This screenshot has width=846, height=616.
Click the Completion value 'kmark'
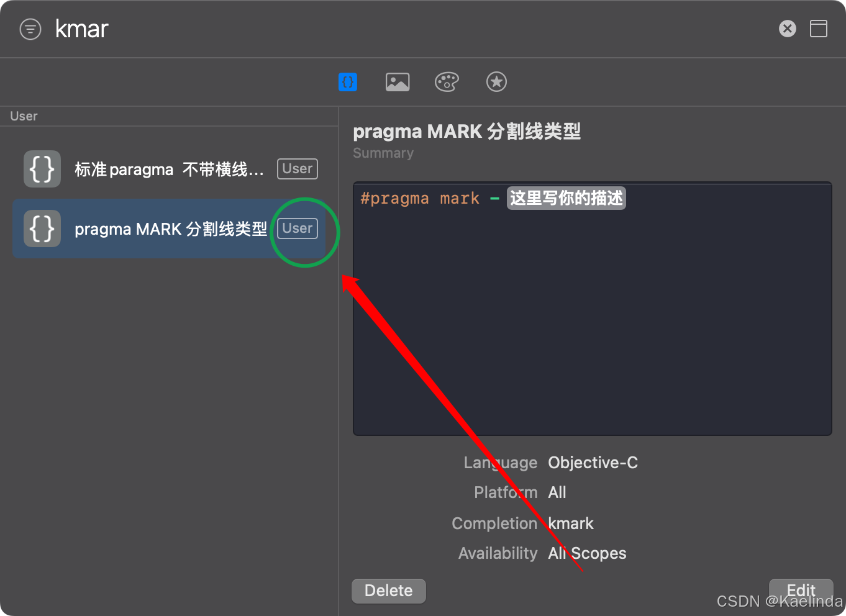click(571, 523)
